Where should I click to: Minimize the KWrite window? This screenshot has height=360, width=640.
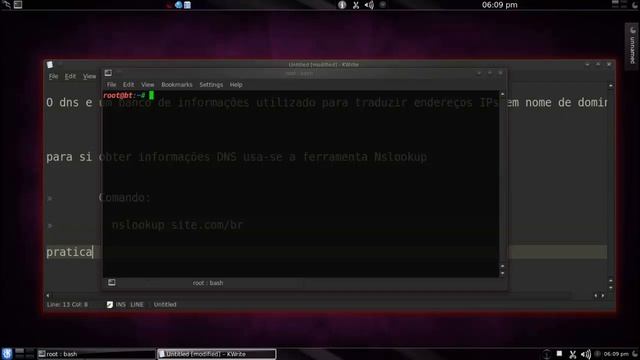click(x=587, y=64)
